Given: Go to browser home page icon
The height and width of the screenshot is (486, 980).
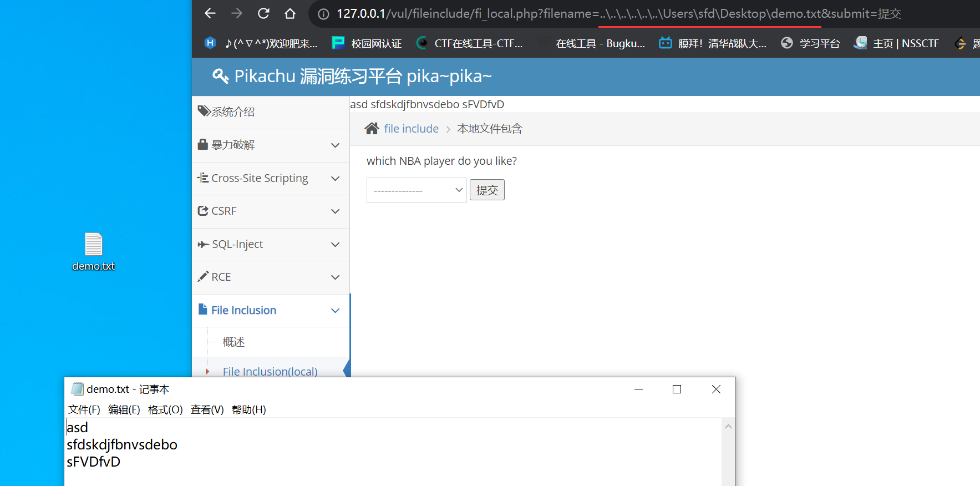Looking at the screenshot, I should (x=290, y=13).
